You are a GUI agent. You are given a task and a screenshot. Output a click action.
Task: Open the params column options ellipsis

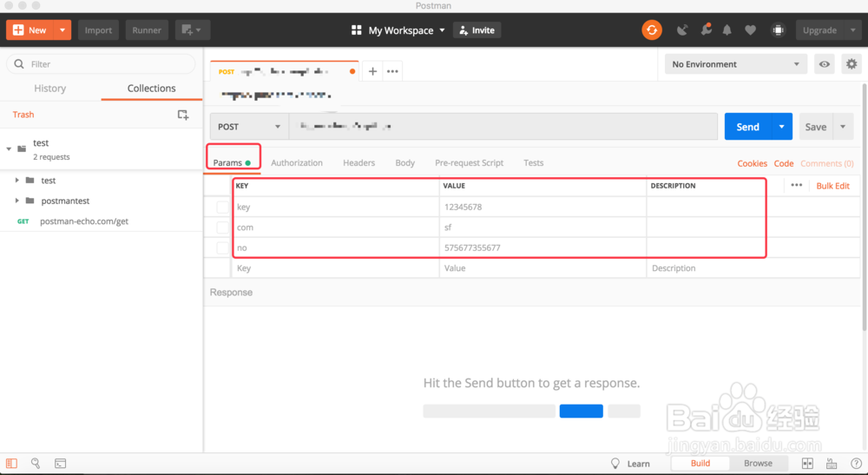796,186
